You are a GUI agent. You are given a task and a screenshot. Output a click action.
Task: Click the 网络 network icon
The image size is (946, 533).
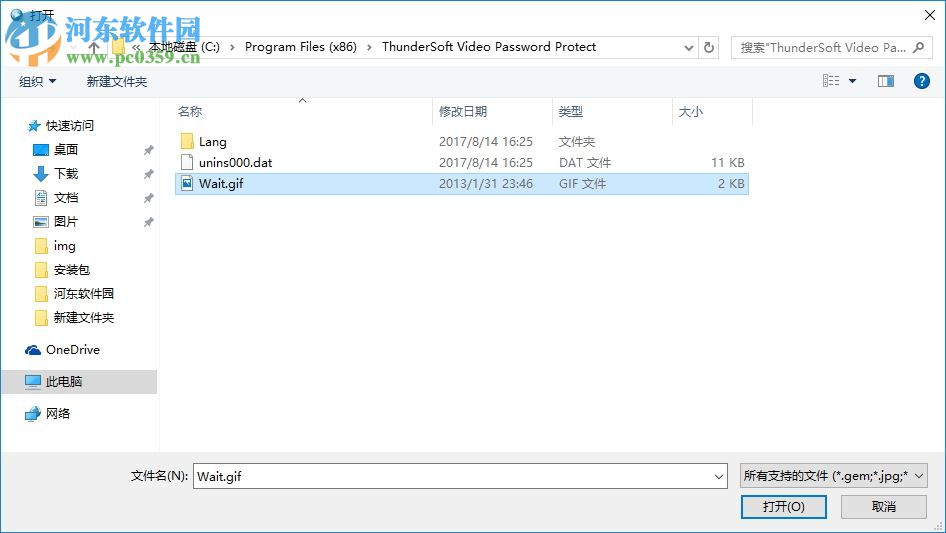pos(33,414)
